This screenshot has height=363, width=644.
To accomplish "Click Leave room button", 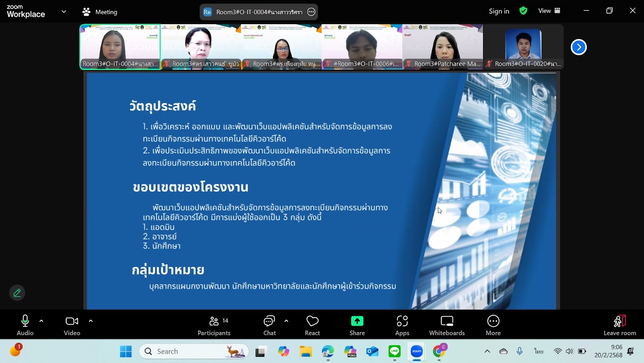I will pos(620,325).
